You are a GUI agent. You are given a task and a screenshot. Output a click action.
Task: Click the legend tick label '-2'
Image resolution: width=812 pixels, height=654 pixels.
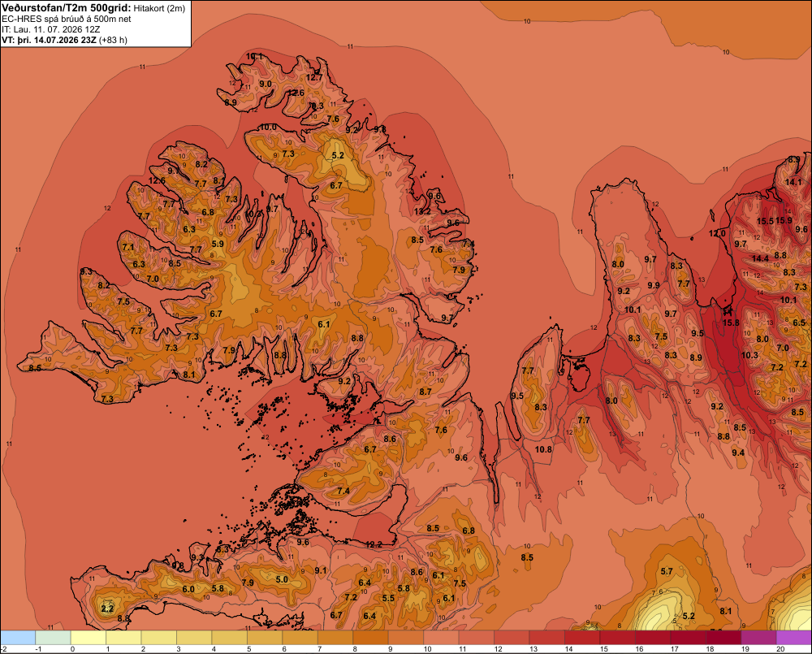click(x=4, y=649)
